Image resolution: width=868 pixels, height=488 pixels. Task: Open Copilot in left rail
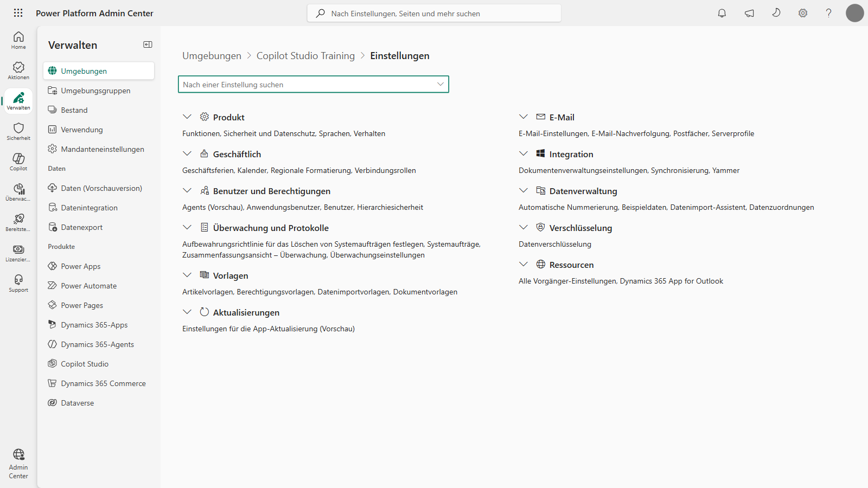click(x=18, y=162)
